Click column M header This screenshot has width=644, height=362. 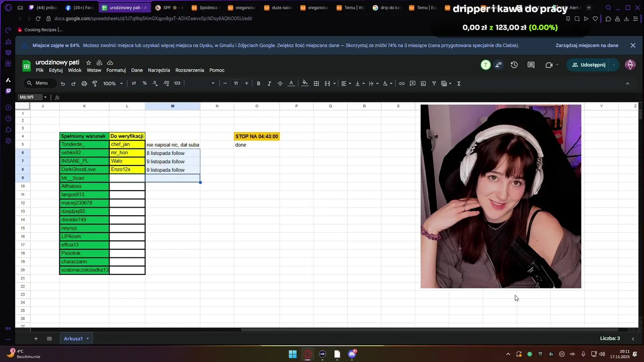[173, 106]
